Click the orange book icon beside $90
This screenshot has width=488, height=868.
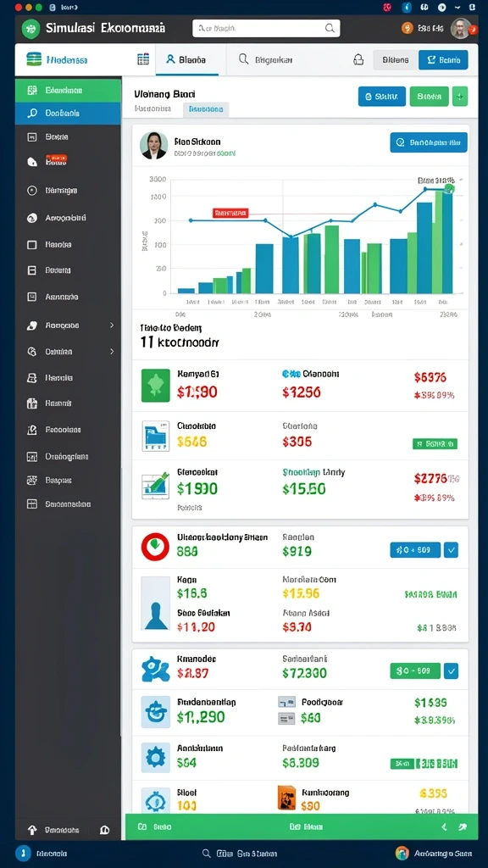286,798
